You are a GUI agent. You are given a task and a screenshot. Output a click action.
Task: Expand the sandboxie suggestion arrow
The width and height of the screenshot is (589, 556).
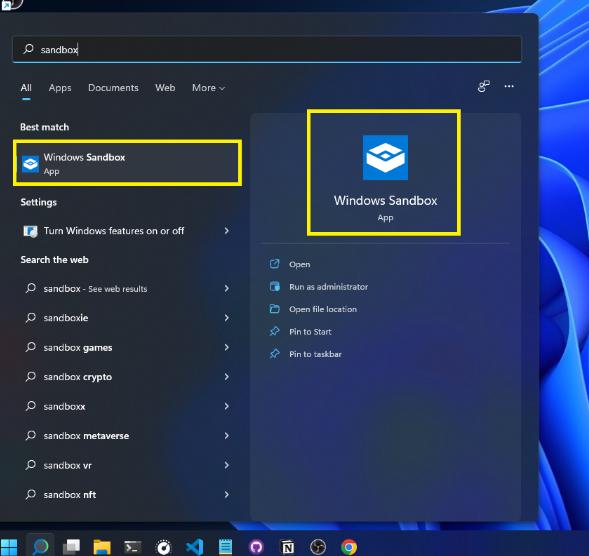[x=227, y=318]
